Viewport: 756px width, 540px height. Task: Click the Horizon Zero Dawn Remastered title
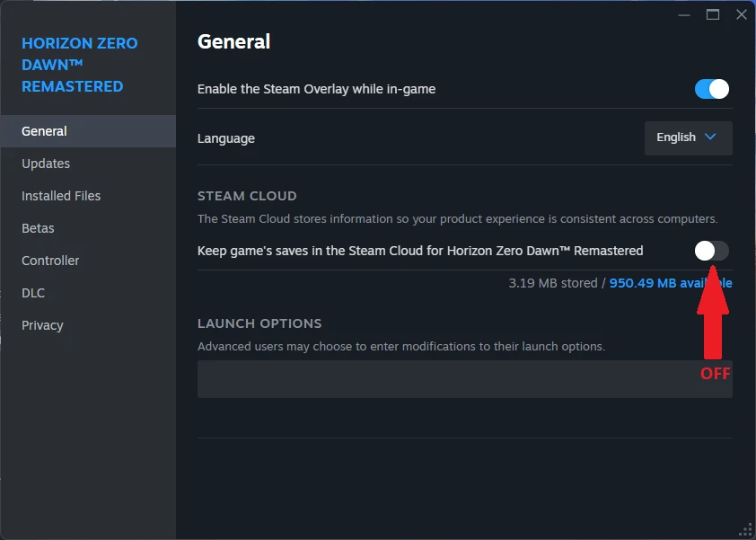[80, 66]
